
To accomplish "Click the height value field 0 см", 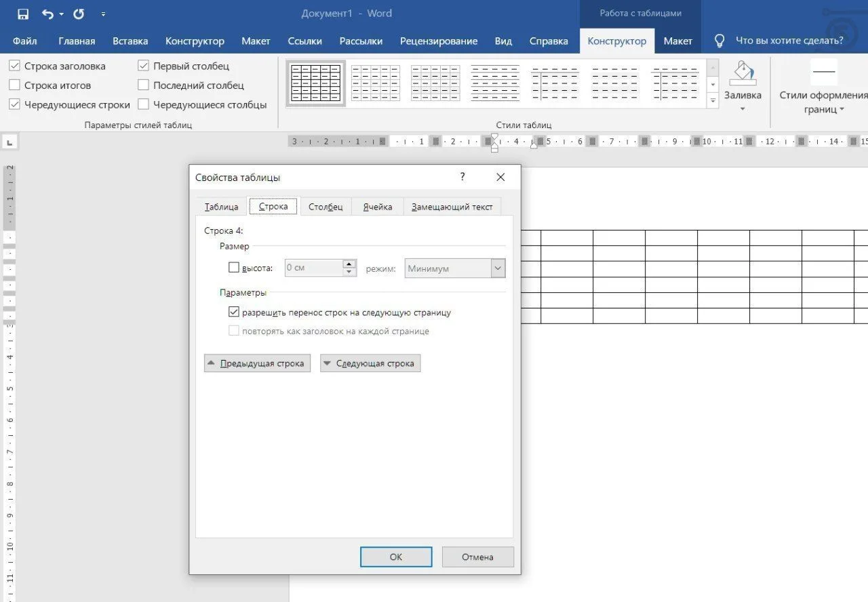I will (313, 268).
